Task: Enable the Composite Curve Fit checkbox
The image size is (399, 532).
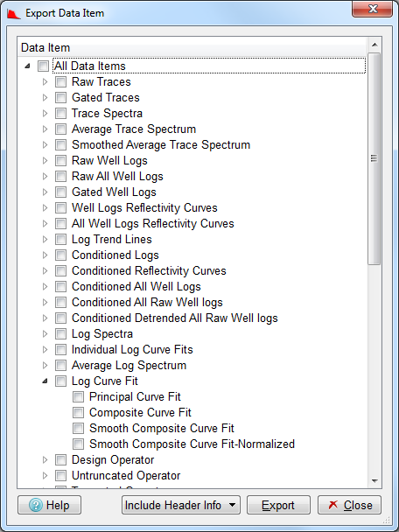Action: 79,413
